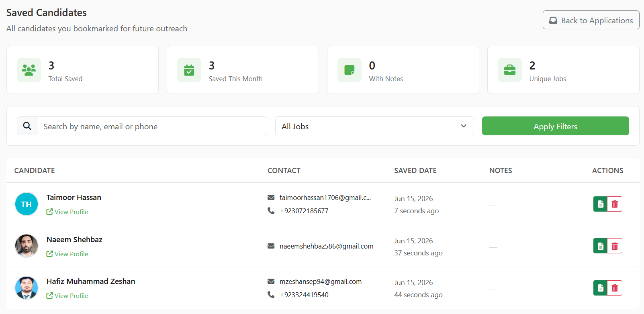Click the Unique Jobs briefcase icon

coord(509,70)
